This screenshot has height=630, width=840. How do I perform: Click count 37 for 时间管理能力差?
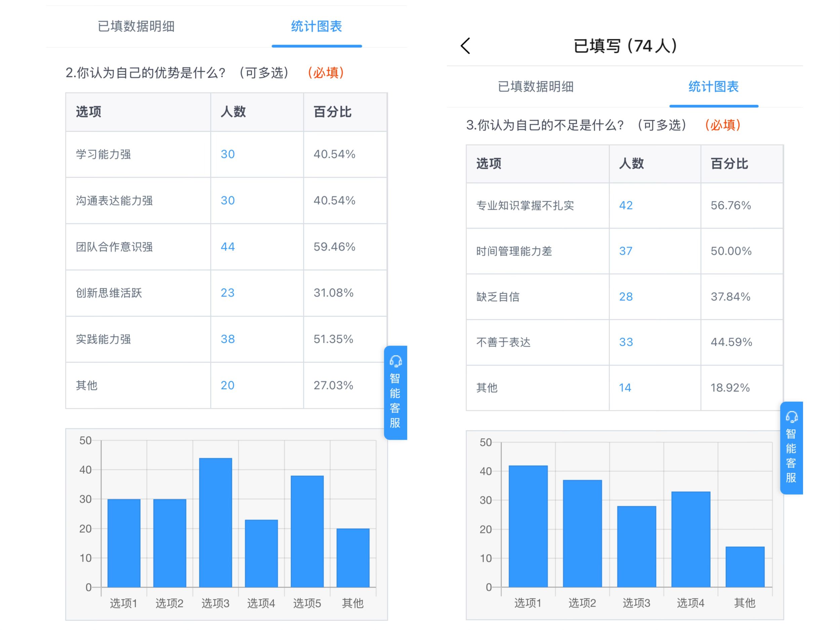(626, 251)
